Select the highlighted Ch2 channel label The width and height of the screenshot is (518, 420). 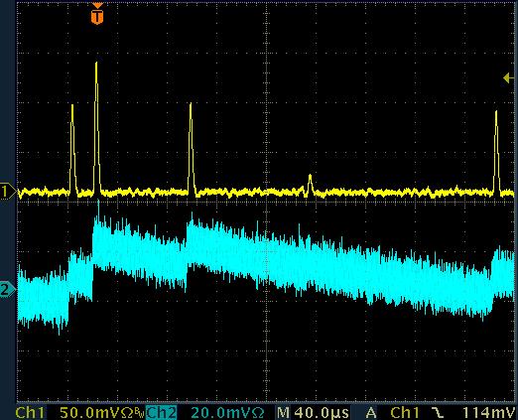[x=161, y=413]
